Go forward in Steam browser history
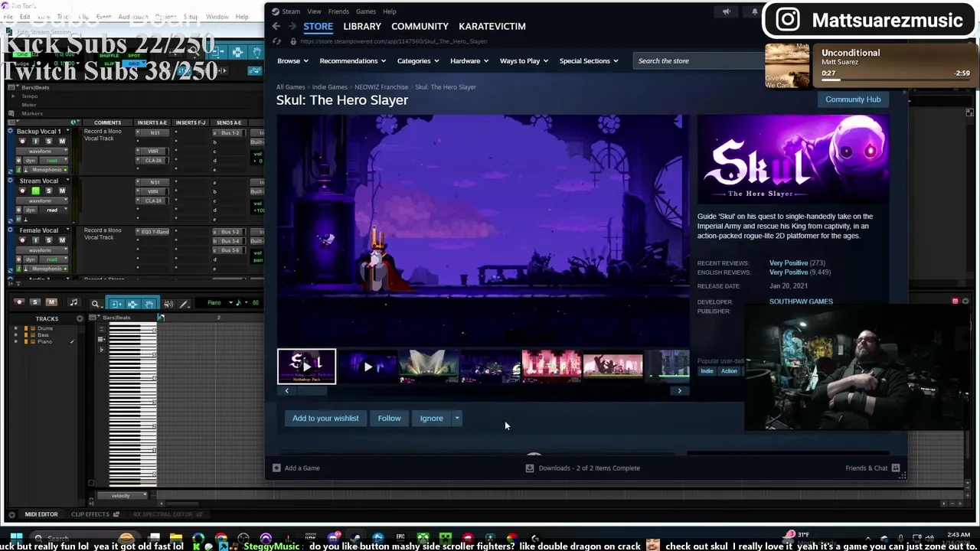This screenshot has height=551, width=980. [x=292, y=26]
